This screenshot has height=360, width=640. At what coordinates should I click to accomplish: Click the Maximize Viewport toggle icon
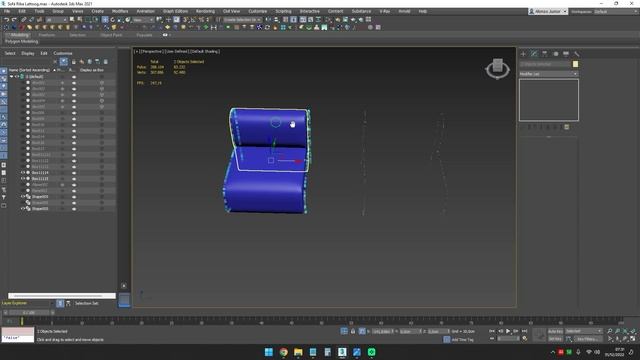click(633, 338)
